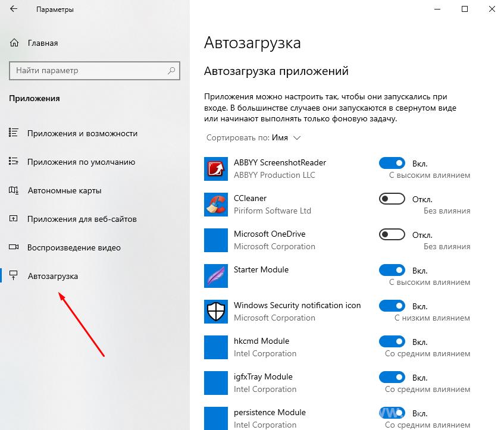Click the home icon beside Главная
This screenshot has height=430, width=504.
(x=14, y=43)
